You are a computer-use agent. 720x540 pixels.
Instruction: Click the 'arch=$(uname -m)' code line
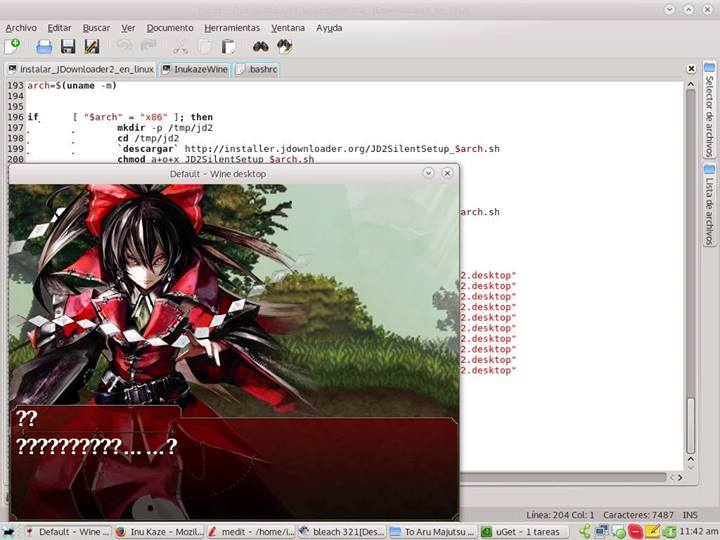click(72, 85)
